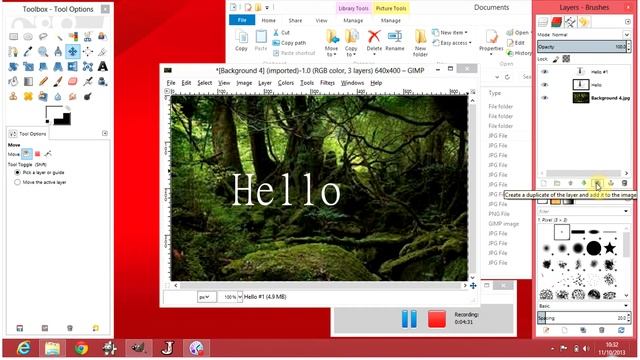Select the Blend gradient tool

point(28,82)
